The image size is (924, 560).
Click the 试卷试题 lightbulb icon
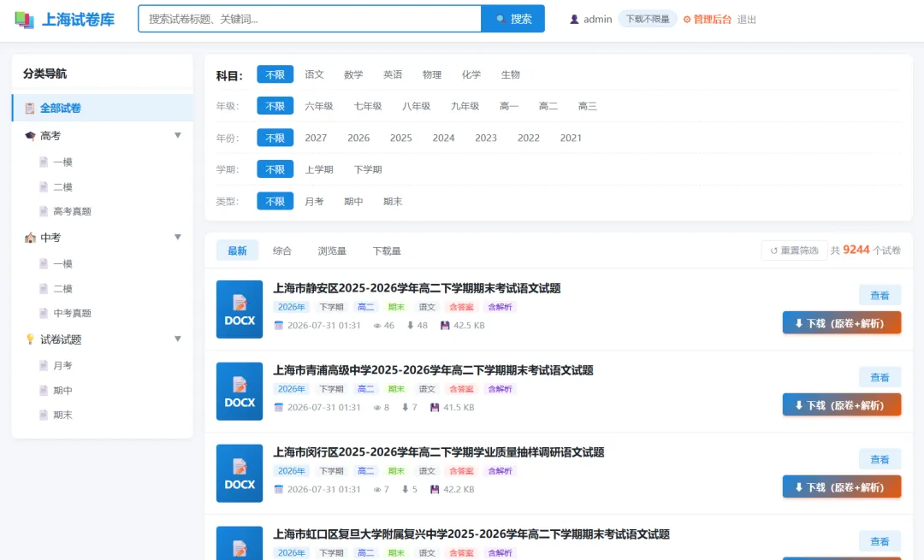click(x=30, y=339)
